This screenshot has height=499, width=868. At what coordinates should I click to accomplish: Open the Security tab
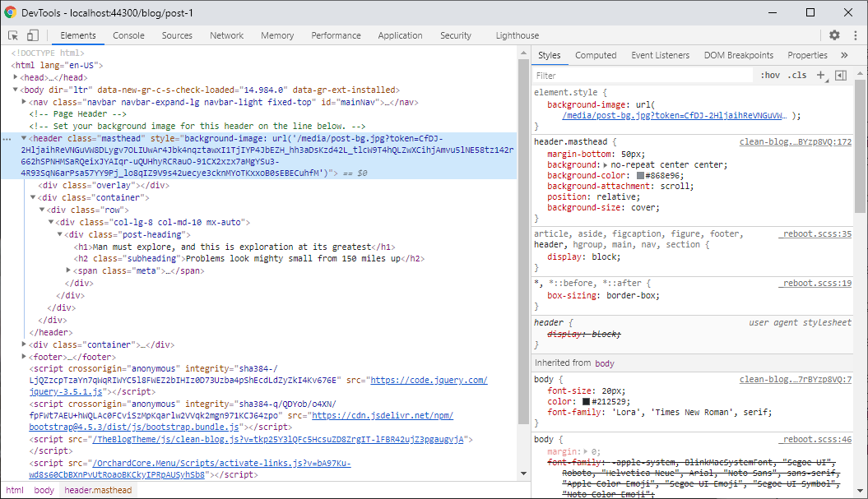(456, 35)
